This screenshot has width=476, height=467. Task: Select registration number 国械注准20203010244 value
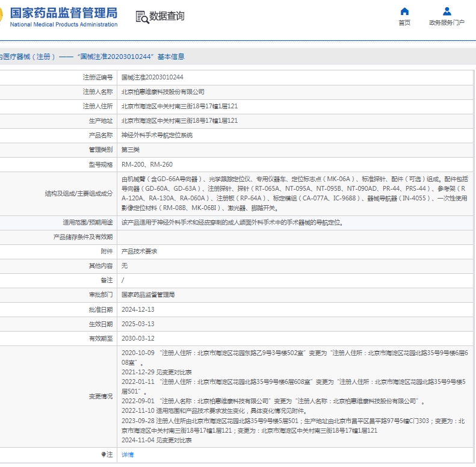pos(152,78)
